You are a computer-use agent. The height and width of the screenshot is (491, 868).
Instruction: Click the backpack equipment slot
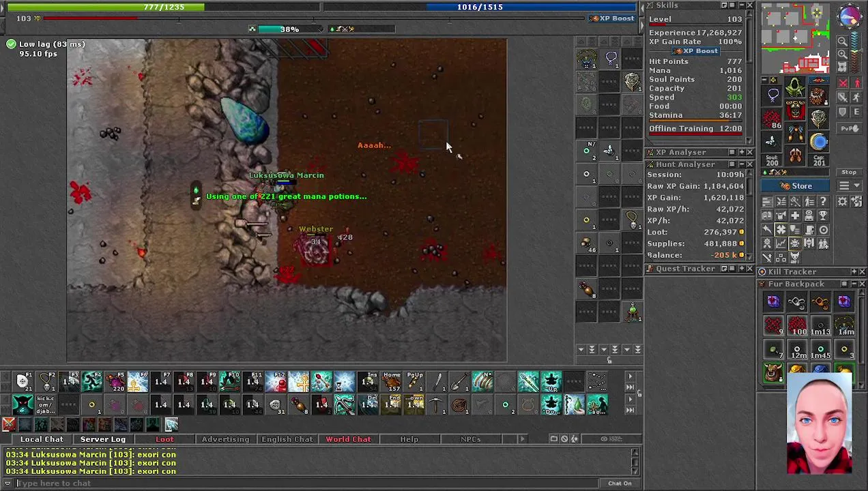(x=818, y=95)
